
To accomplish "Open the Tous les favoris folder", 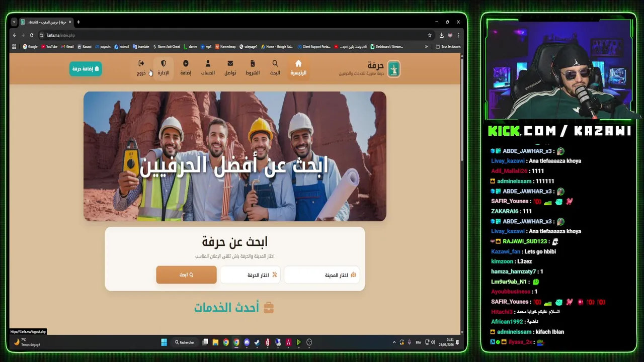I will (448, 47).
